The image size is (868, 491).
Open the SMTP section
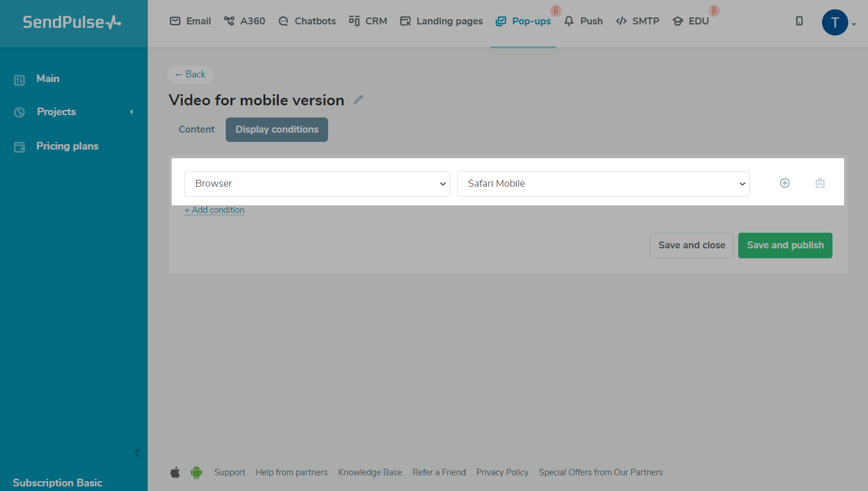638,21
